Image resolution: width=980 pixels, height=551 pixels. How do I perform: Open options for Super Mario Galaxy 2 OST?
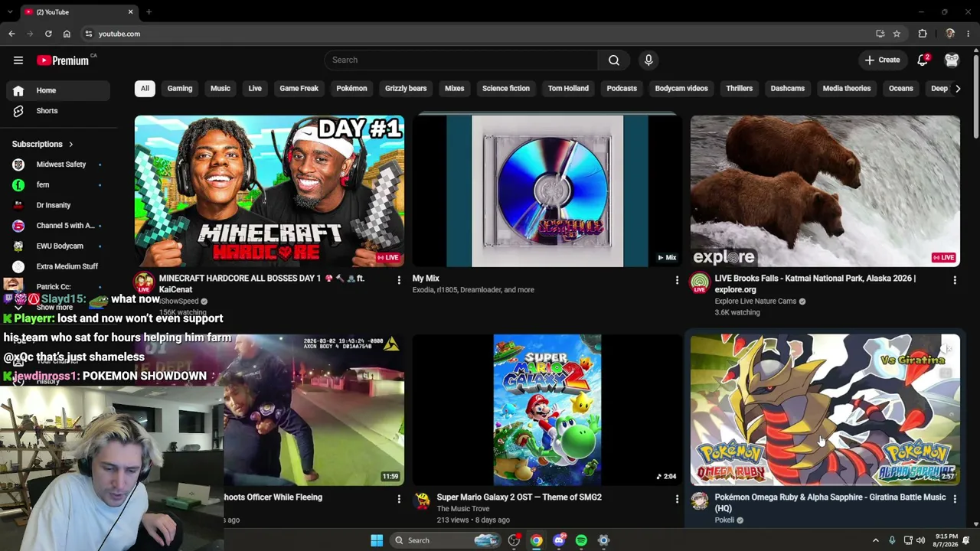pos(677,500)
